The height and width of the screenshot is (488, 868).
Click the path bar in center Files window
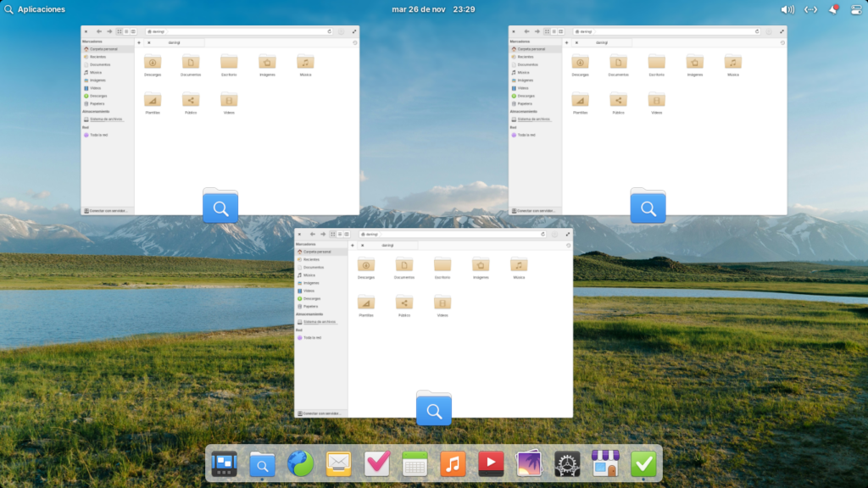pos(449,234)
